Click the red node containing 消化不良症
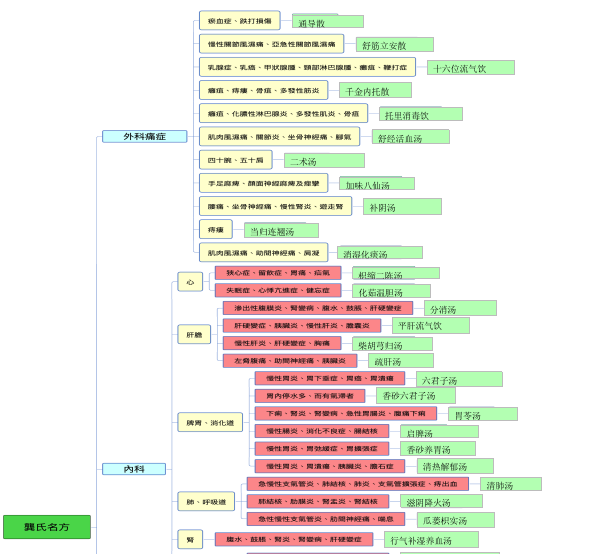The width and height of the screenshot is (612, 554). pyautogui.click(x=322, y=431)
